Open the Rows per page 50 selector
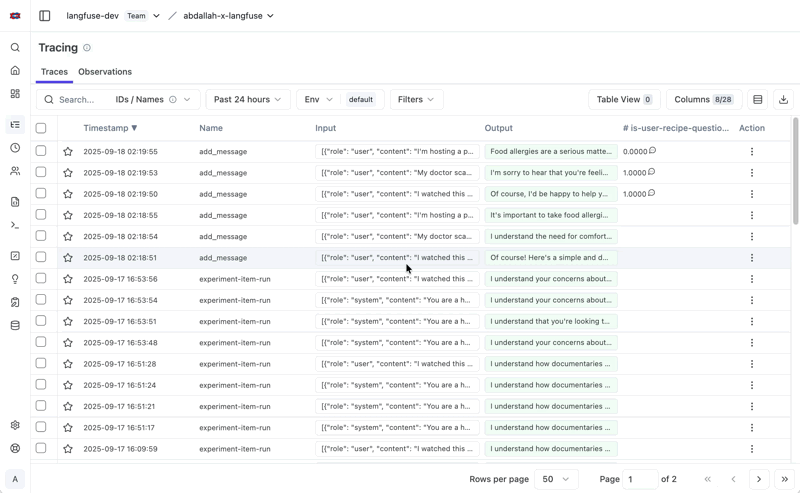Screen dimensions: 800x493 click(x=556, y=479)
